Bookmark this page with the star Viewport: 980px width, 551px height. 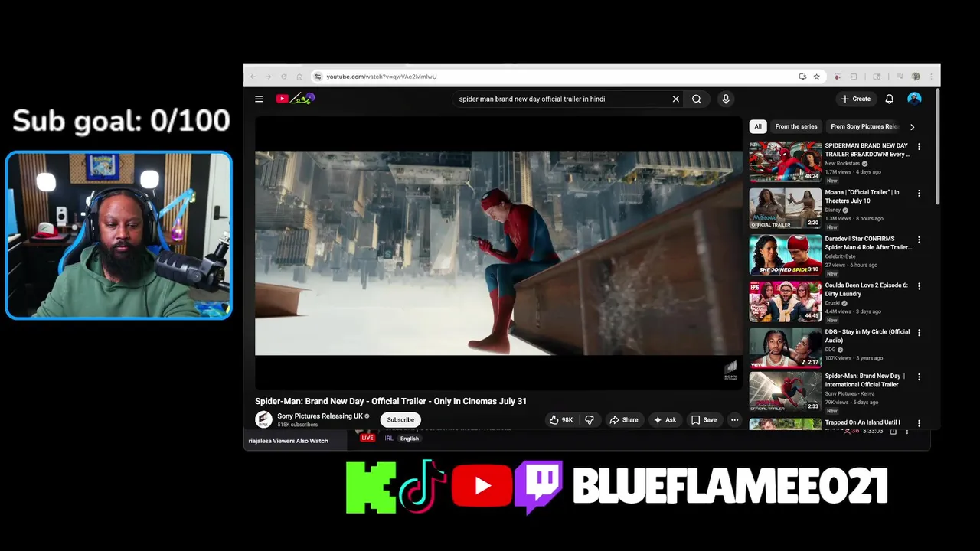point(817,77)
